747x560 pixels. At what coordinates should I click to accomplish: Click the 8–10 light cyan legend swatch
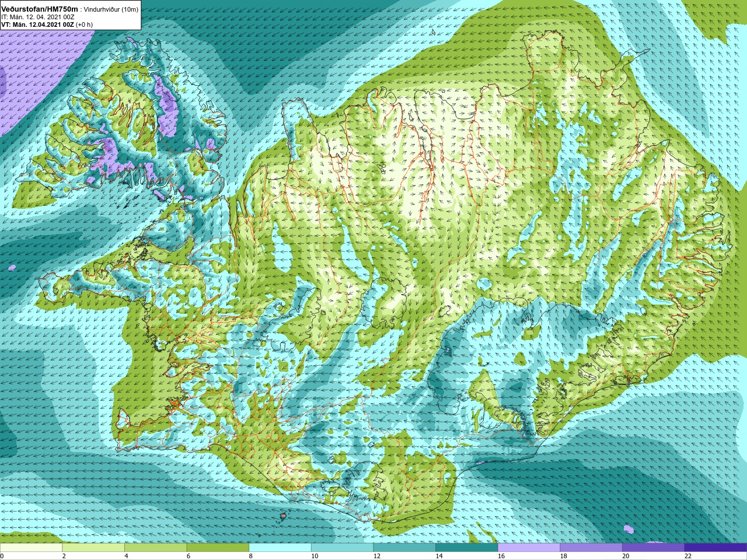click(280, 548)
